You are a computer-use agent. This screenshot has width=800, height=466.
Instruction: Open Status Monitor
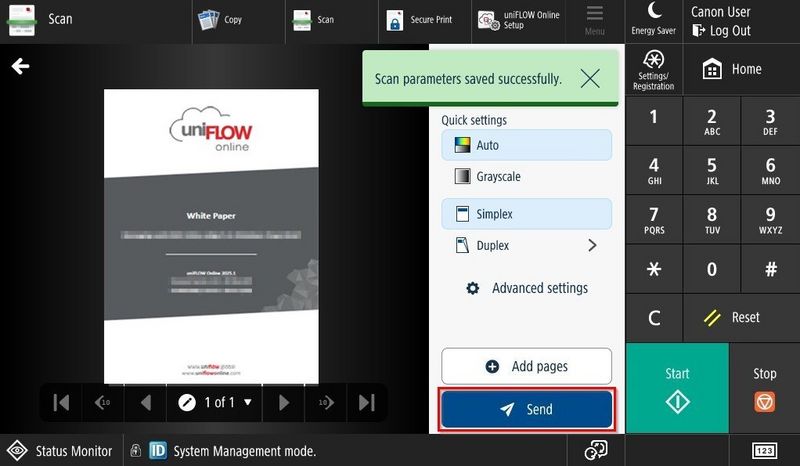coord(60,451)
